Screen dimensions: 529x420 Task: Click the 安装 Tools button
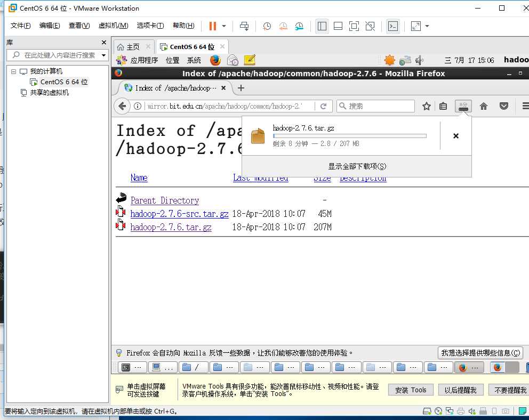[x=411, y=390]
